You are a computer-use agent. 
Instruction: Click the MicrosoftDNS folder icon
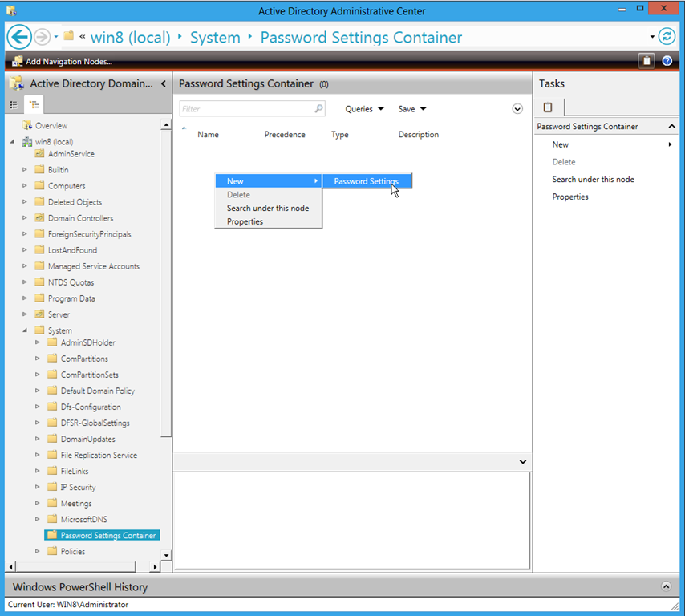52,519
